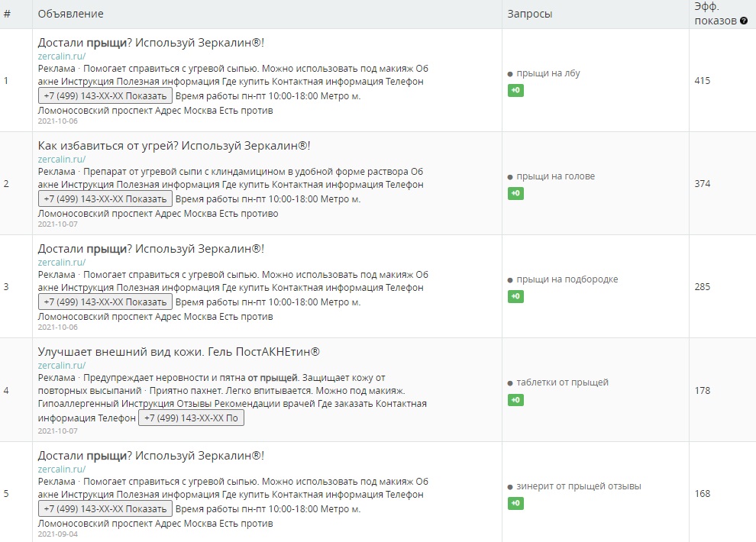The height and width of the screenshot is (542, 756).
Task: Select query зинерит от прыщей отзывы
Action: 579,486
